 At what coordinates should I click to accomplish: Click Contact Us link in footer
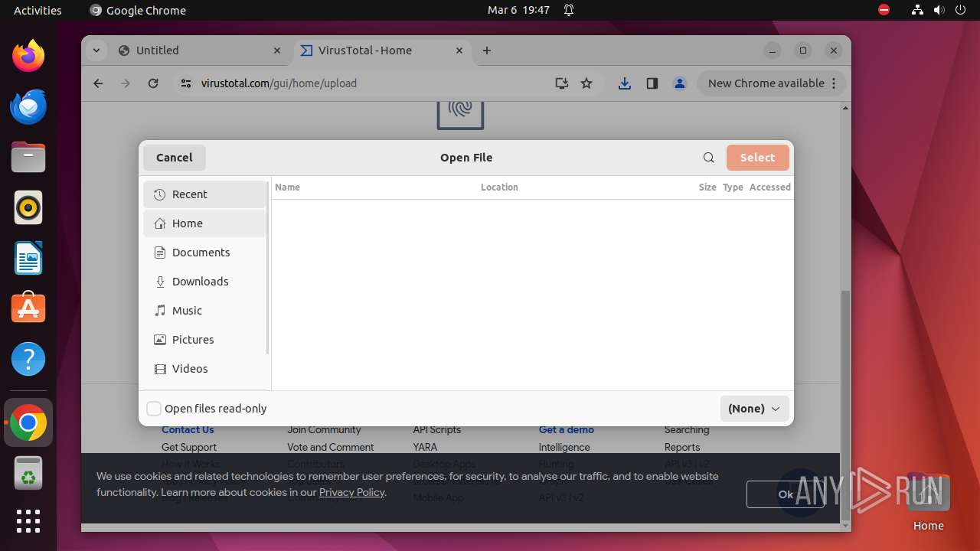tap(188, 430)
